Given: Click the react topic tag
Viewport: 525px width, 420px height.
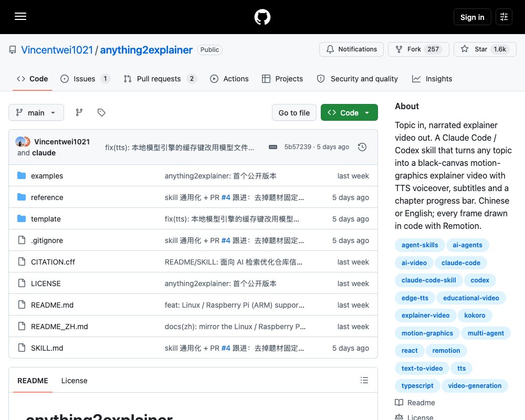Looking at the screenshot, I should [409, 350].
